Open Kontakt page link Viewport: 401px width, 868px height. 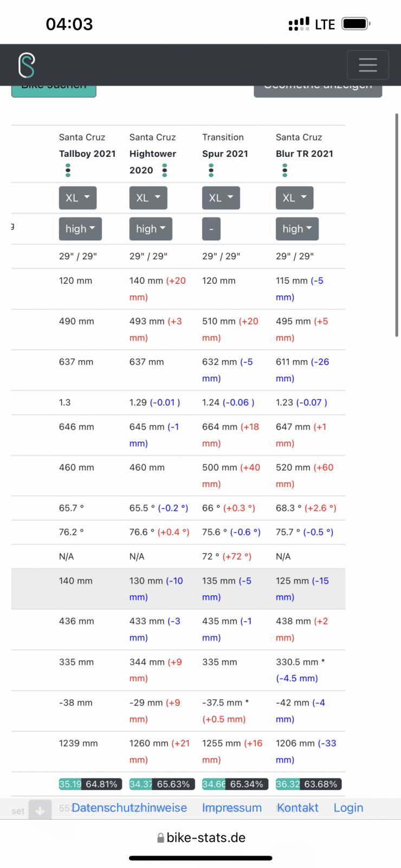pos(298,808)
